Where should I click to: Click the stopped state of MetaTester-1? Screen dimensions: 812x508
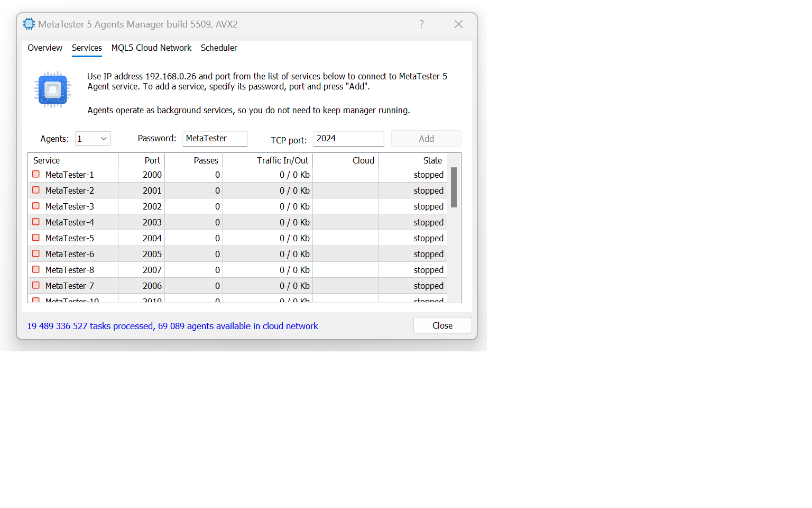(429, 175)
